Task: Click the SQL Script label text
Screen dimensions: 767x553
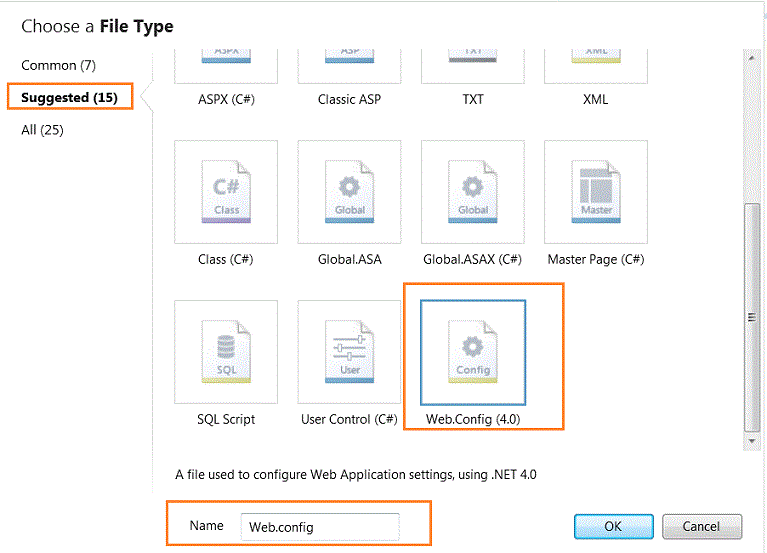Action: [x=226, y=419]
